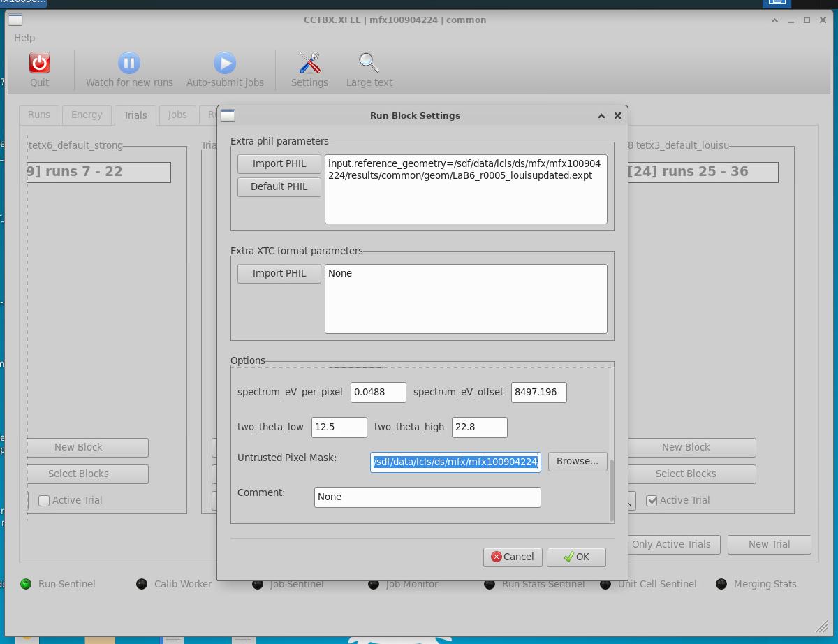Click the Comment text field
The height and width of the screenshot is (644, 838).
[427, 497]
